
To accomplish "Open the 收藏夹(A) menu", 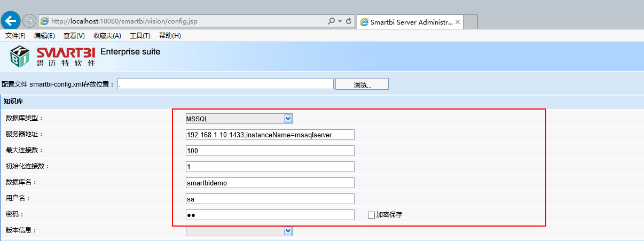I will (107, 36).
